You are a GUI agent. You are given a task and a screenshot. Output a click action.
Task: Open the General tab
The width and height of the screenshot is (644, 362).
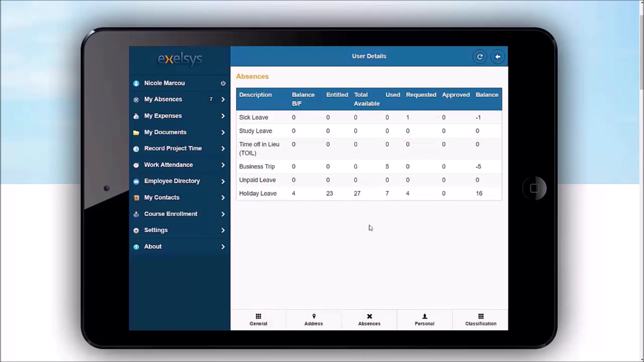pos(258,319)
